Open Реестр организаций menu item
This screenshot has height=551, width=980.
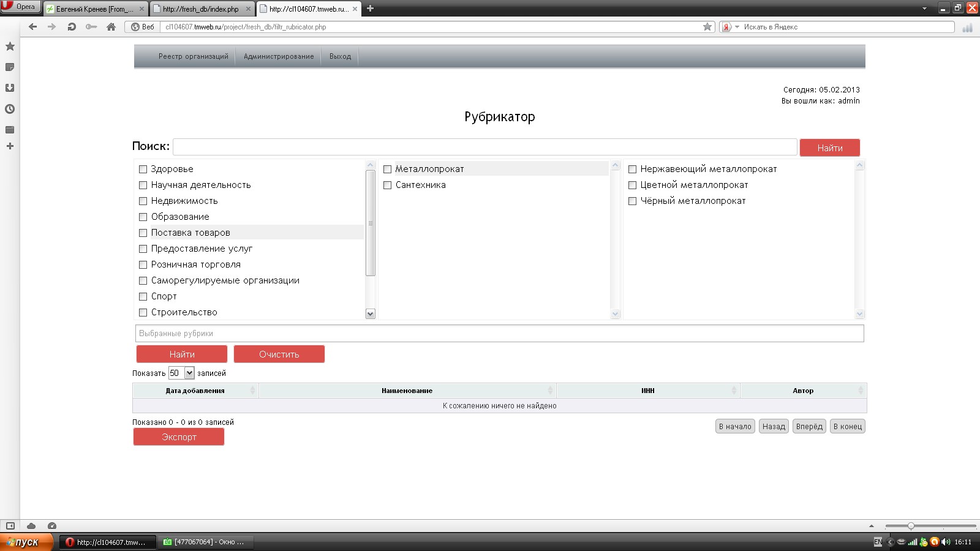point(194,56)
